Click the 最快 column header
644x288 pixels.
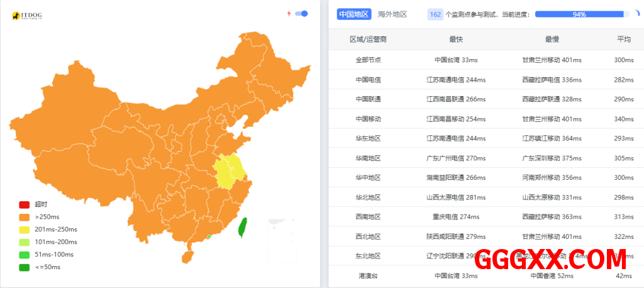point(456,40)
